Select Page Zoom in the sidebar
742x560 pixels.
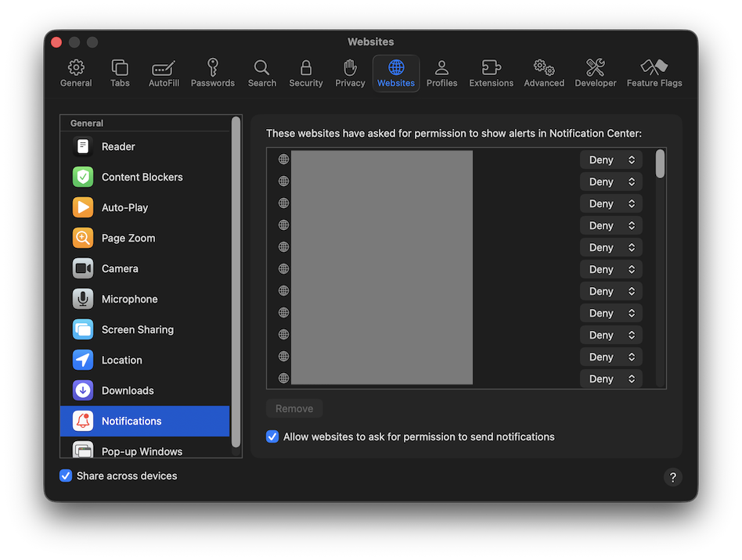(x=145, y=238)
